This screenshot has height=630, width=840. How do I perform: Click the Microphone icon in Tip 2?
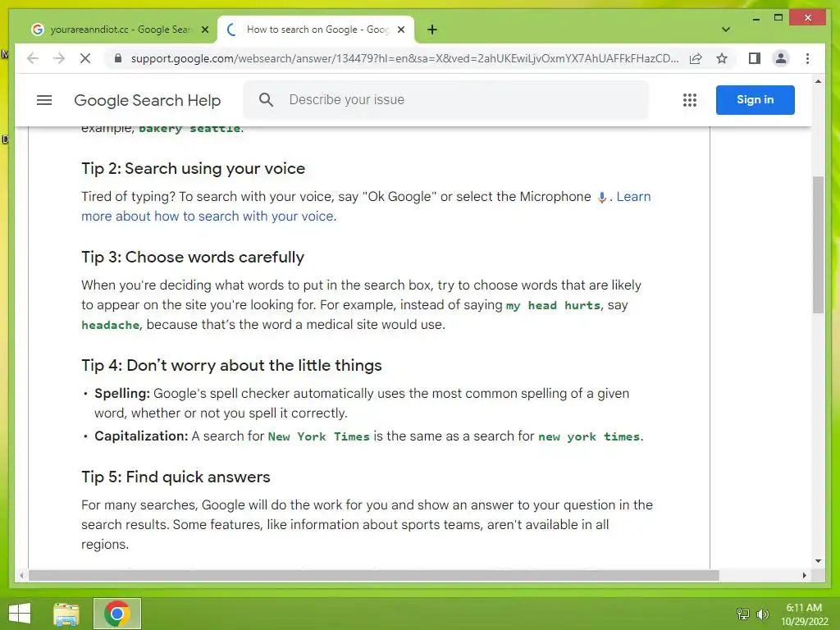click(601, 197)
